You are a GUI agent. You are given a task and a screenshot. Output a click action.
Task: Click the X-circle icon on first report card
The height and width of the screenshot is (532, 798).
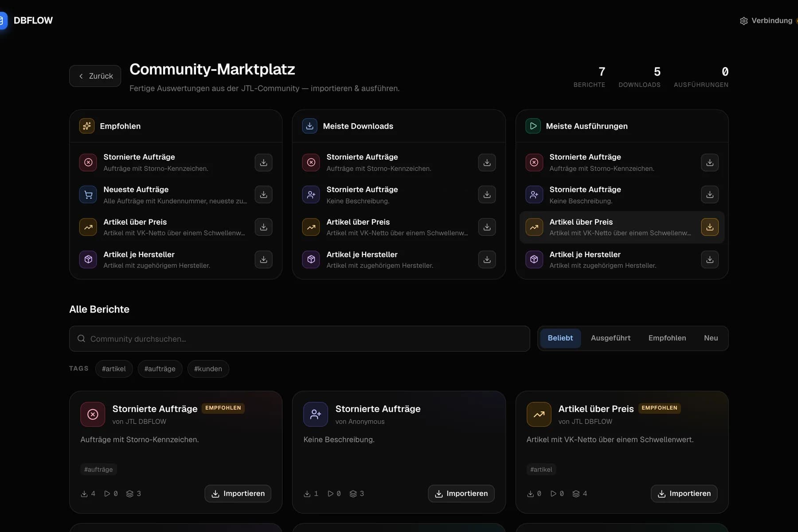(x=93, y=415)
